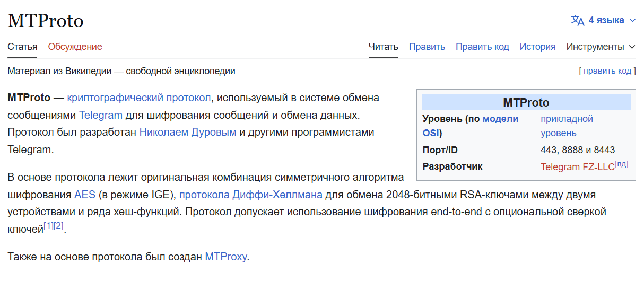Follow blue Telegram link after 'сообщениями'
The height and width of the screenshot is (281, 644).
tap(101, 115)
